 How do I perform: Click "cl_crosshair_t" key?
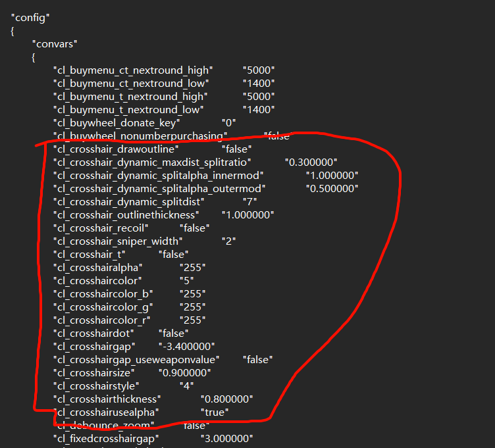(x=90, y=255)
